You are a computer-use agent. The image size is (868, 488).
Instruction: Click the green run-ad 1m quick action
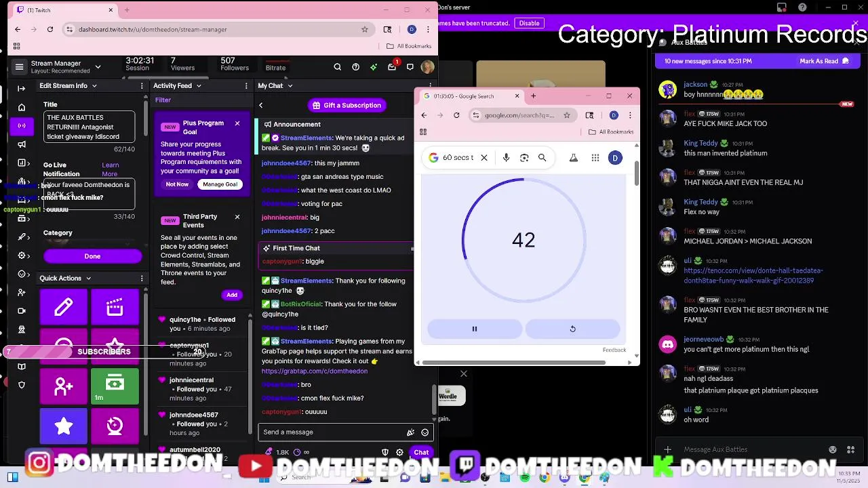click(115, 386)
